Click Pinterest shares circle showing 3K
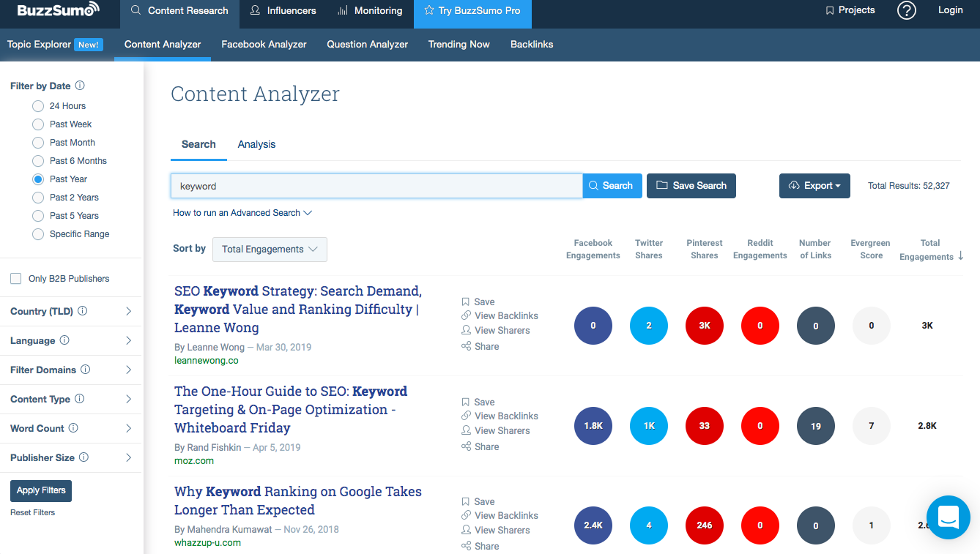Screen dimensions: 980x554 click(705, 326)
